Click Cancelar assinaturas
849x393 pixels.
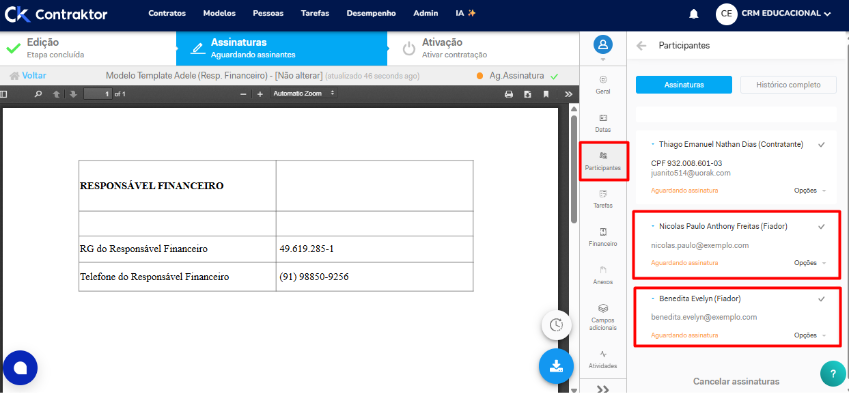tap(736, 381)
